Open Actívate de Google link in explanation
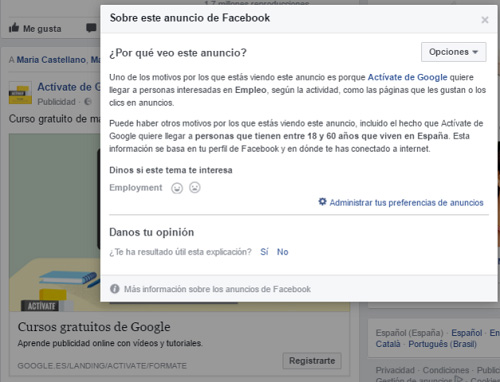The width and height of the screenshot is (500, 382). (x=407, y=77)
